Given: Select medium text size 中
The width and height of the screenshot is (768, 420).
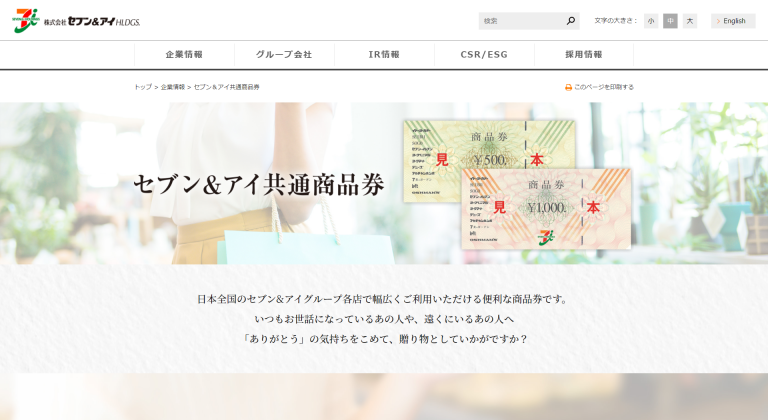Looking at the screenshot, I should click(x=670, y=21).
